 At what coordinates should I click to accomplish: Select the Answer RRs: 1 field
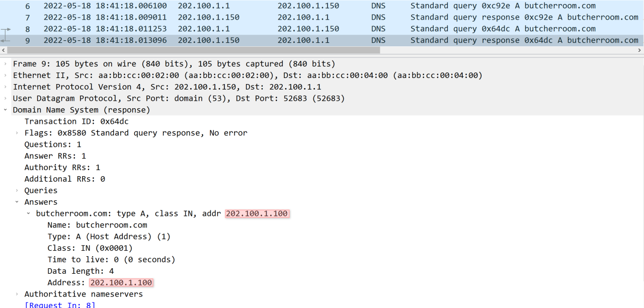pos(55,156)
